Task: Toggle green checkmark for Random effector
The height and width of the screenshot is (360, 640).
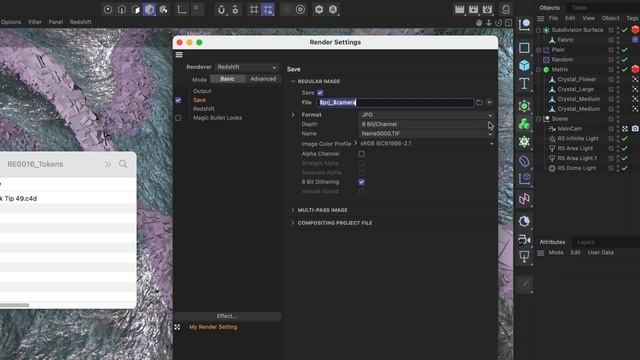Action: point(624,60)
